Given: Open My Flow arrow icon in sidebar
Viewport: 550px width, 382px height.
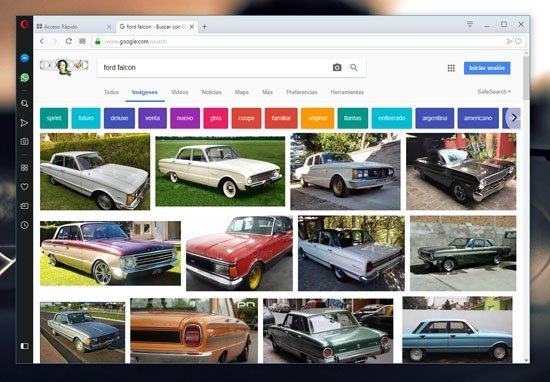Looking at the screenshot, I should 24,122.
